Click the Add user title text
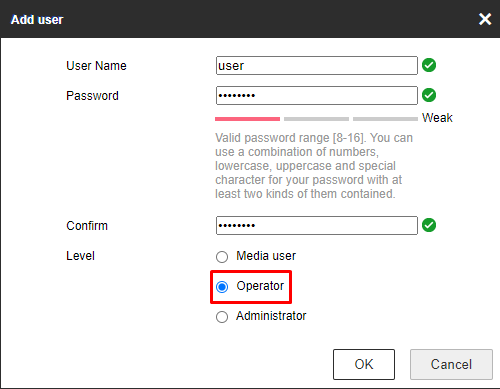 coord(37,20)
